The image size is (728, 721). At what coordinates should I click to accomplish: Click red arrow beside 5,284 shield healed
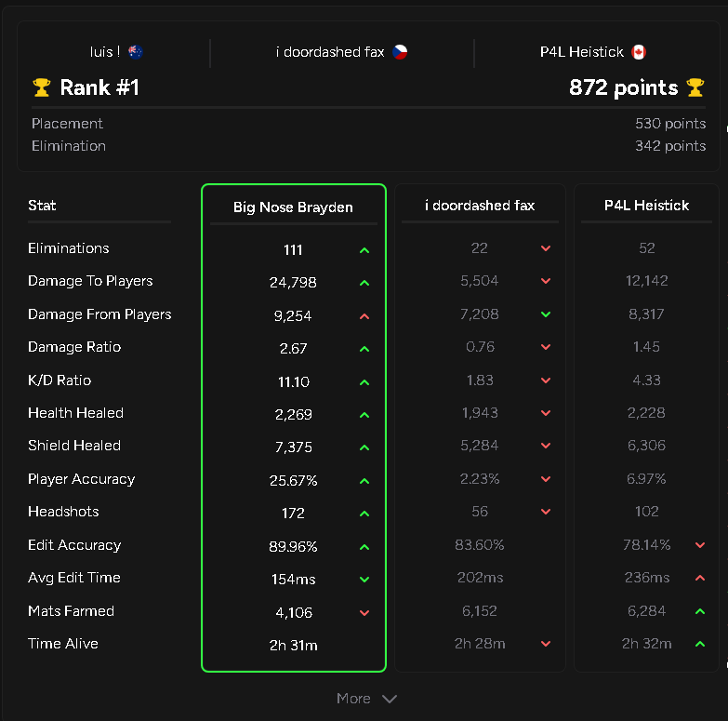tap(546, 446)
